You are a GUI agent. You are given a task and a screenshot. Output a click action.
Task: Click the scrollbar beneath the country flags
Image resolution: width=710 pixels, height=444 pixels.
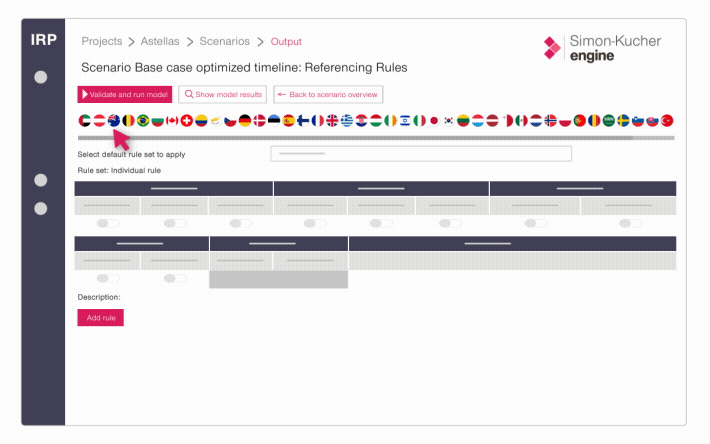355,138
